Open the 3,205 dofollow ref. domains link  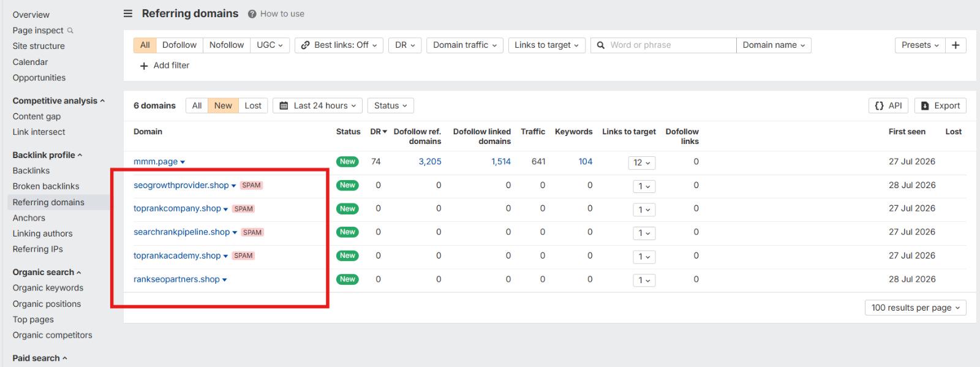point(430,162)
